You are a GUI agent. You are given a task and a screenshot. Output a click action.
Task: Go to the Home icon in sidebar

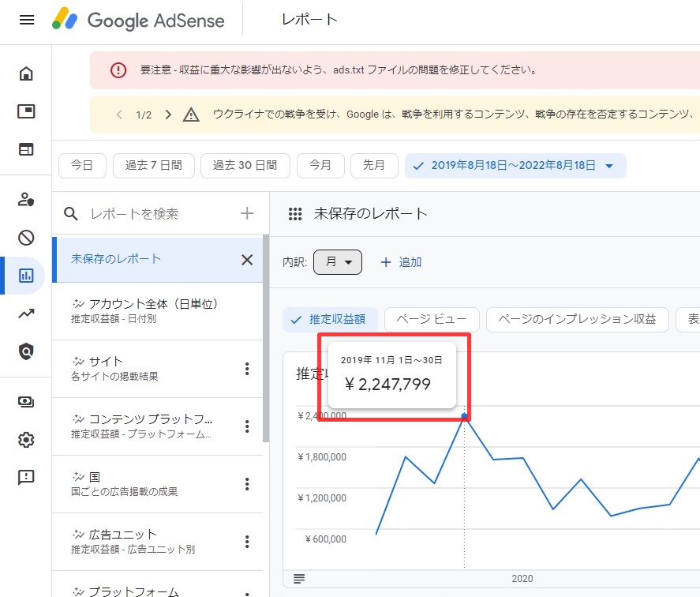(x=26, y=74)
